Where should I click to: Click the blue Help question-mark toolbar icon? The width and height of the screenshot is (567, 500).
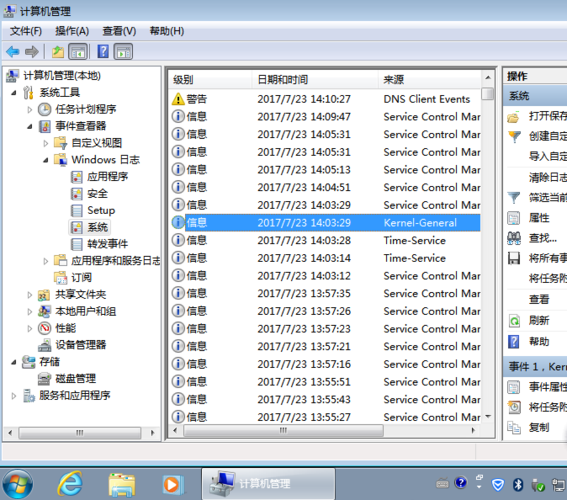[103, 52]
